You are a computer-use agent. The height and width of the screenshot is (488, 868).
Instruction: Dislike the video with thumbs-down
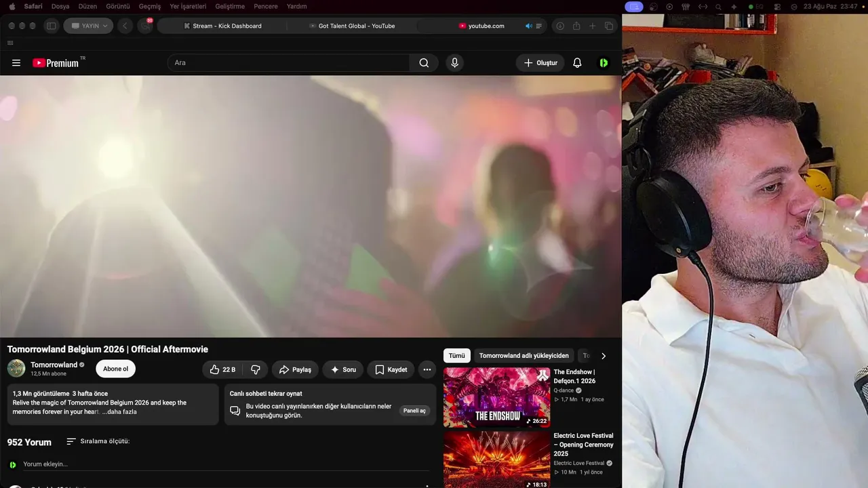tap(256, 369)
